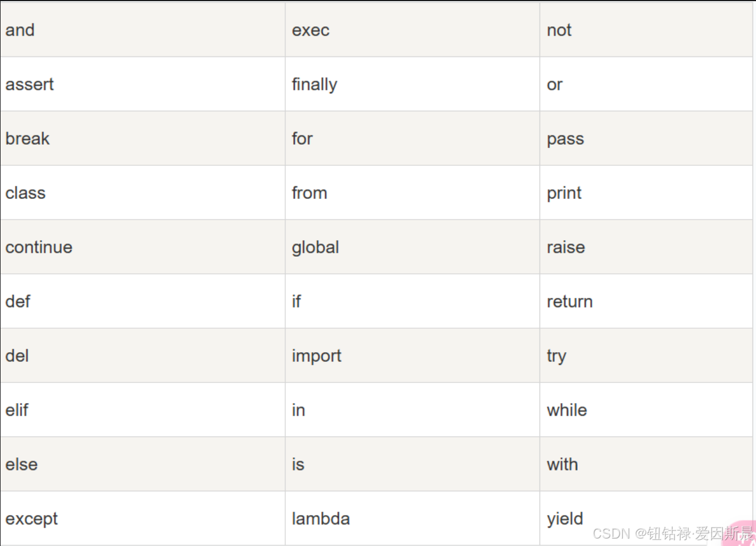Select the 'pass' keyword text
This screenshot has height=546, width=756.
565,140
